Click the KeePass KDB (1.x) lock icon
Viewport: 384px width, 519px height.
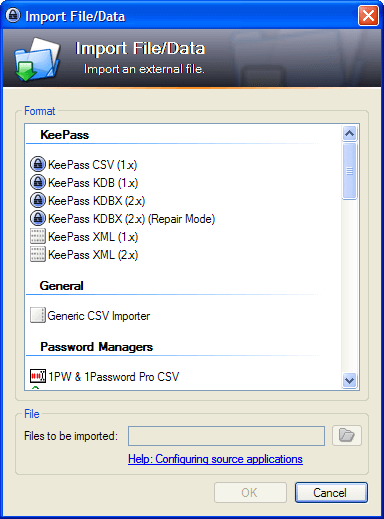tap(38, 182)
